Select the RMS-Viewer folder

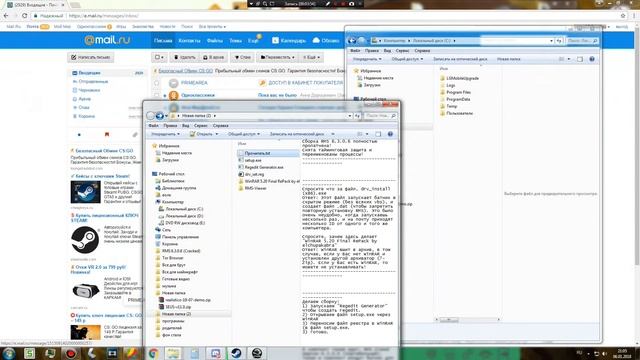pyautogui.click(x=252, y=188)
